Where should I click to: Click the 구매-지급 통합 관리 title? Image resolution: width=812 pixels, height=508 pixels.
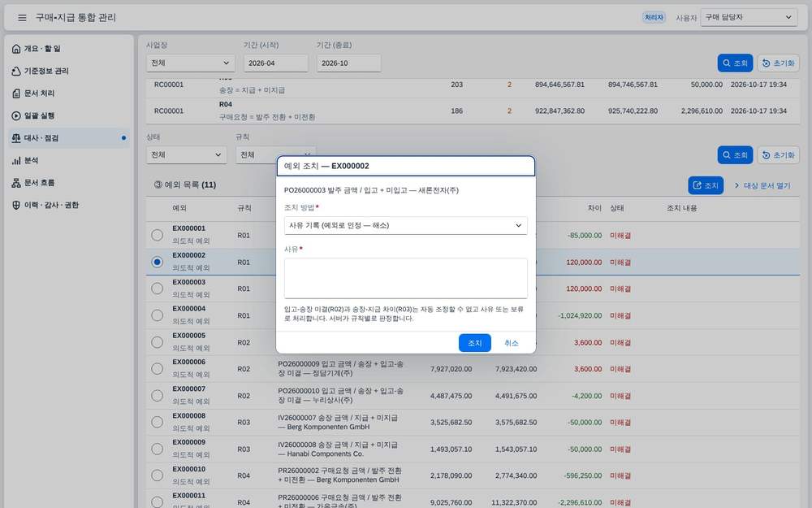(76, 18)
